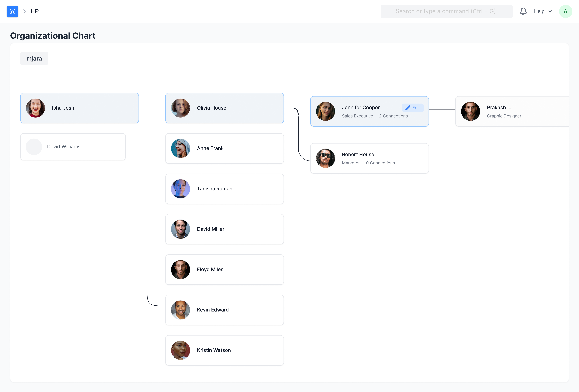The height and width of the screenshot is (392, 579).
Task: Select the David Williams card
Action: 73,147
